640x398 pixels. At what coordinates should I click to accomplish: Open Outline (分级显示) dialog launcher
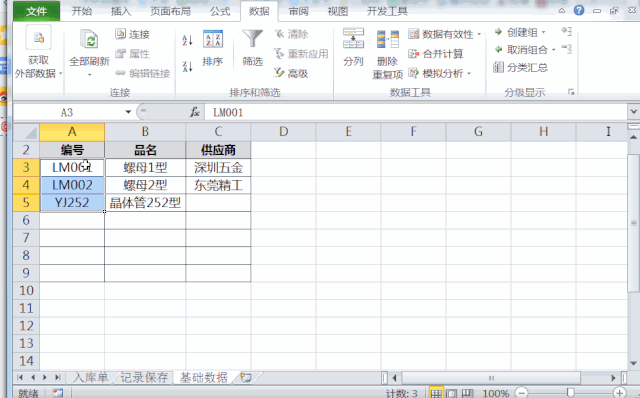[x=571, y=93]
